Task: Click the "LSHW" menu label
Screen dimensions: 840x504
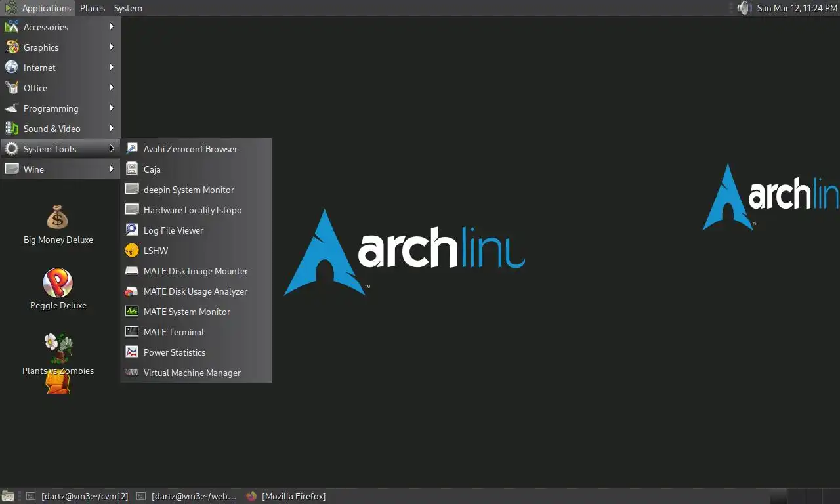Action: pos(156,251)
